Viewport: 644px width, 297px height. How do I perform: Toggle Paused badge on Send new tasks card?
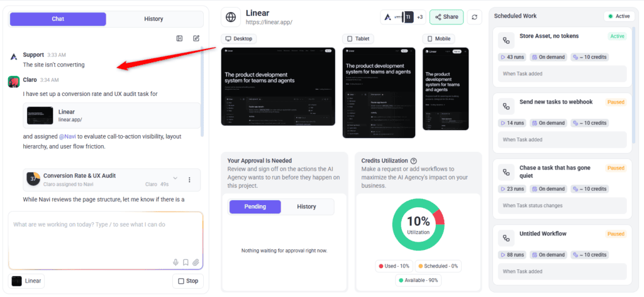pyautogui.click(x=616, y=102)
